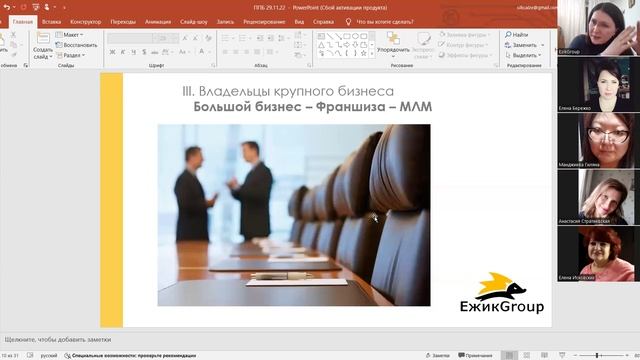
Task: Click the increase indent icon
Action: coord(271,38)
